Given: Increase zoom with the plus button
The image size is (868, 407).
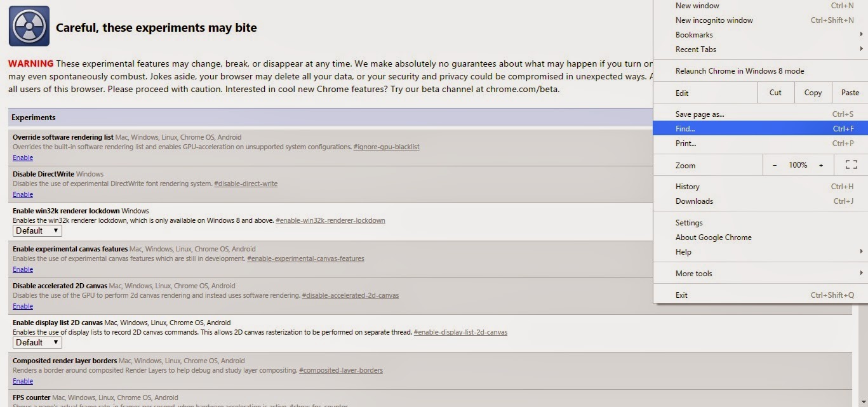Looking at the screenshot, I should tap(821, 165).
